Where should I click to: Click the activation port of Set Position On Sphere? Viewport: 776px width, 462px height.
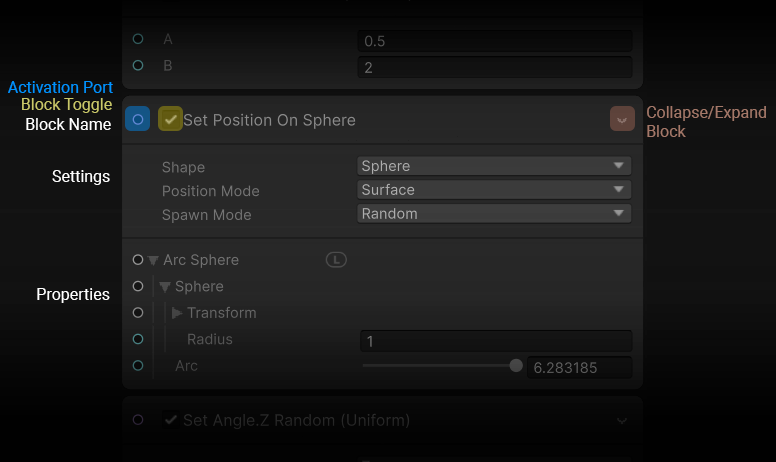[138, 120]
